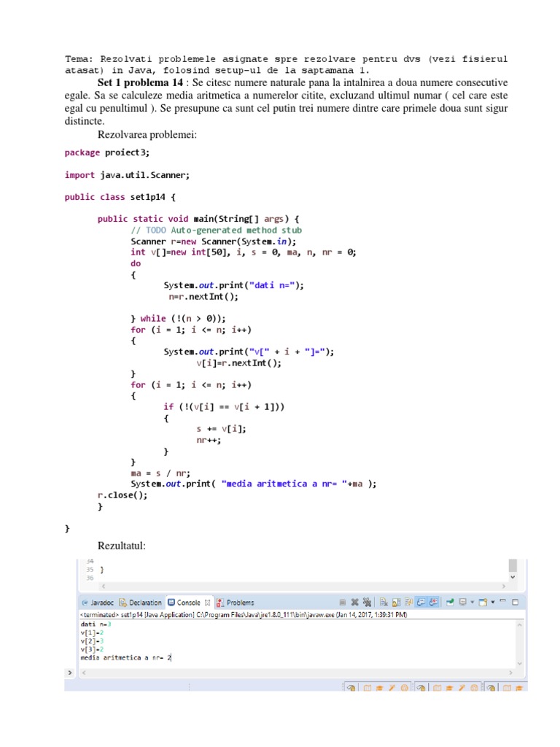Click the Open Console icon

tap(483, 602)
